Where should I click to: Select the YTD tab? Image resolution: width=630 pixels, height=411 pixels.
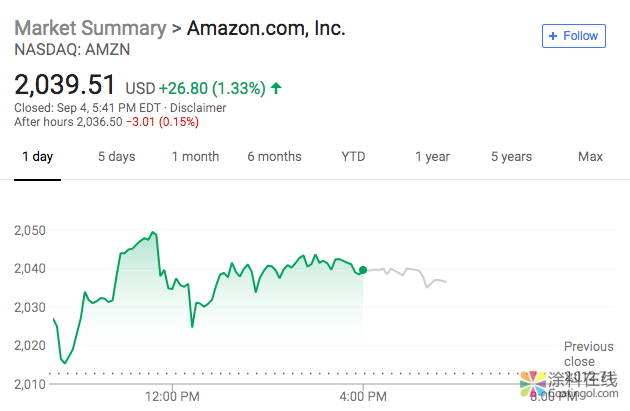pos(353,157)
